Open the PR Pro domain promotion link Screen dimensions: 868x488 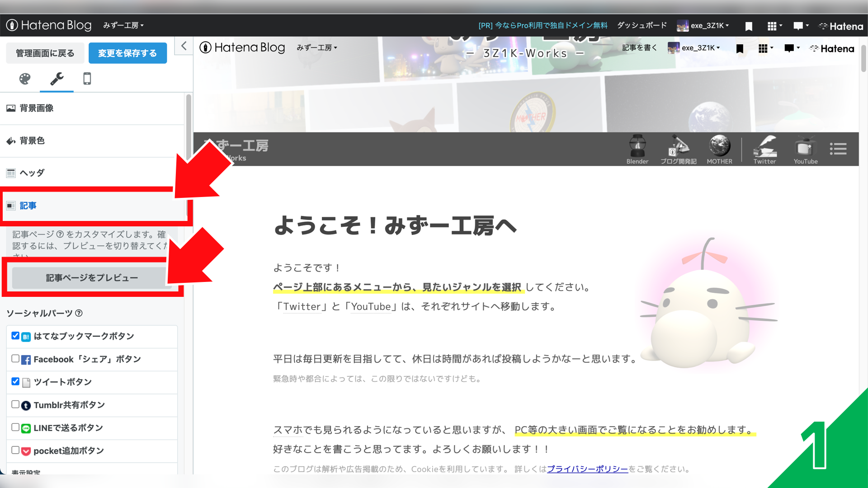543,25
